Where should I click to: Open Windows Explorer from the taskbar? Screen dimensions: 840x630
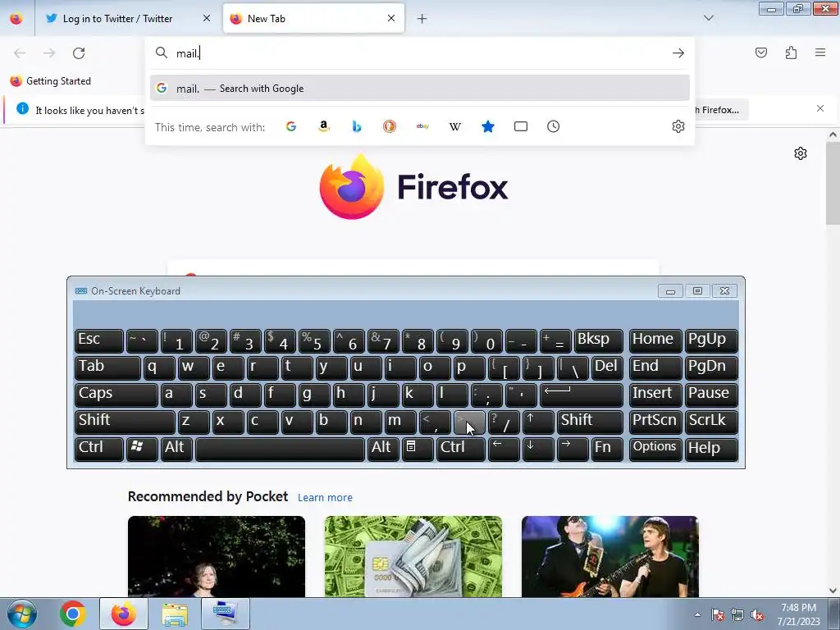pos(175,614)
